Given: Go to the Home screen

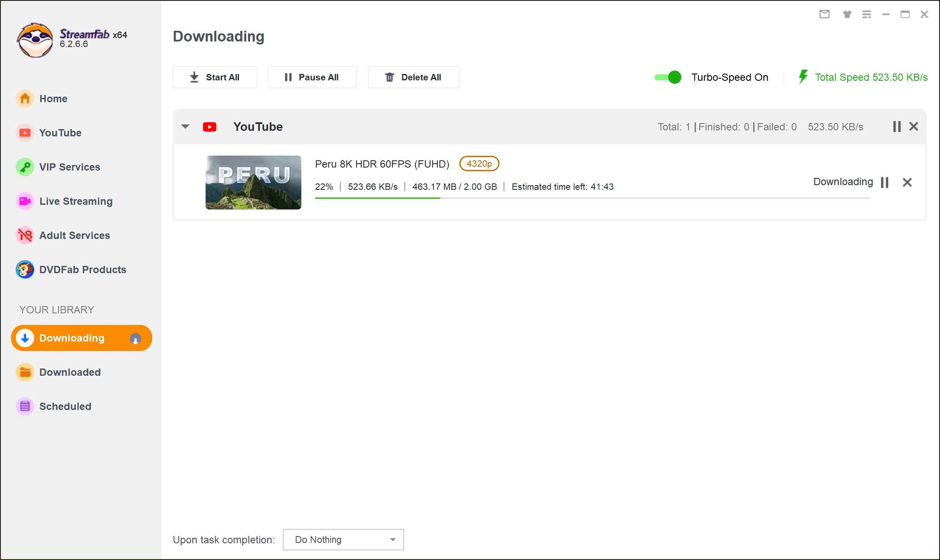Looking at the screenshot, I should coord(53,98).
